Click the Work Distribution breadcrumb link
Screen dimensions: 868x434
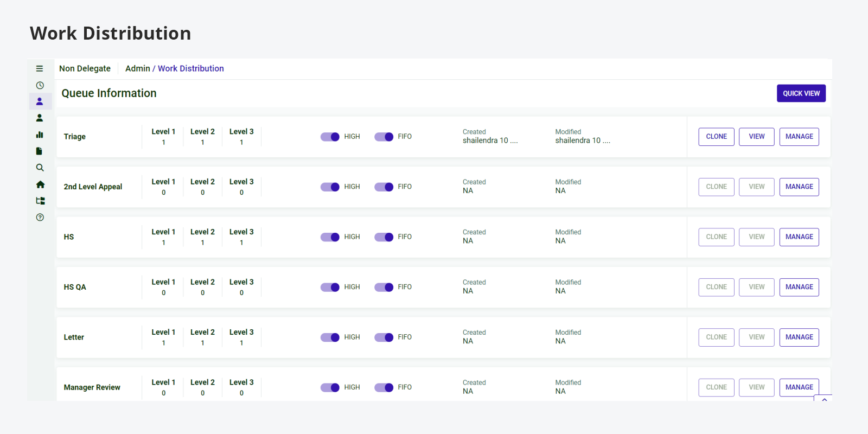click(191, 68)
